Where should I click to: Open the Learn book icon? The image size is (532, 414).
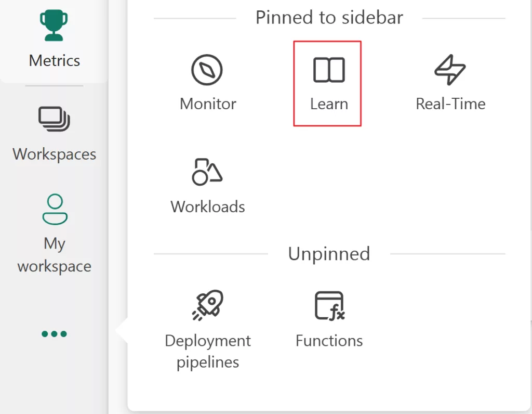point(329,70)
